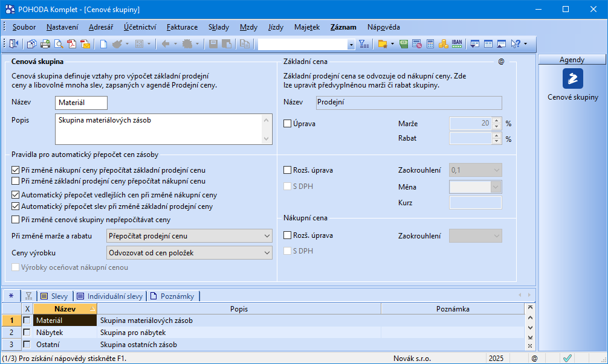This screenshot has height=364, width=608.
Task: Expand the help cursor dropdown arrow
Action: (525, 43)
